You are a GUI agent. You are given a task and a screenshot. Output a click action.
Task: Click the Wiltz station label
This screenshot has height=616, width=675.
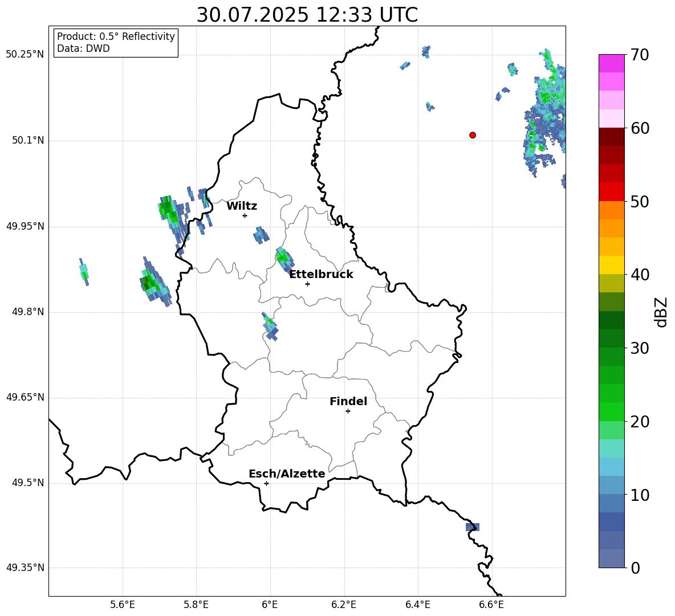point(242,206)
